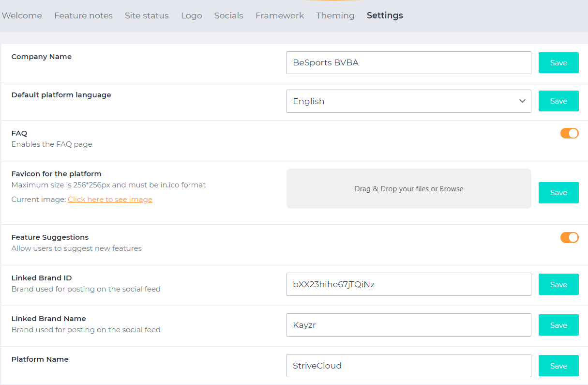Click the Platform Name text field

pyautogui.click(x=408, y=366)
